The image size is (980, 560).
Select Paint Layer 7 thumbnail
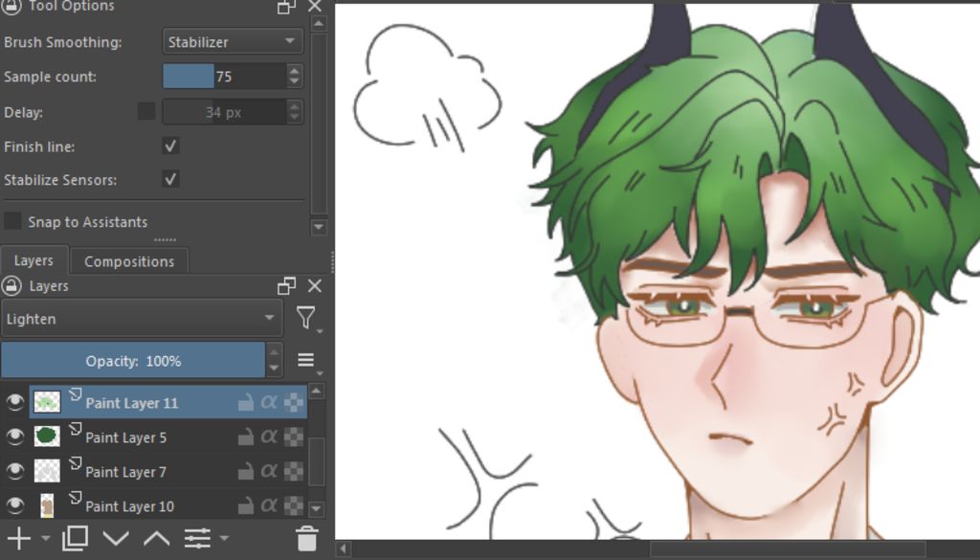(47, 471)
